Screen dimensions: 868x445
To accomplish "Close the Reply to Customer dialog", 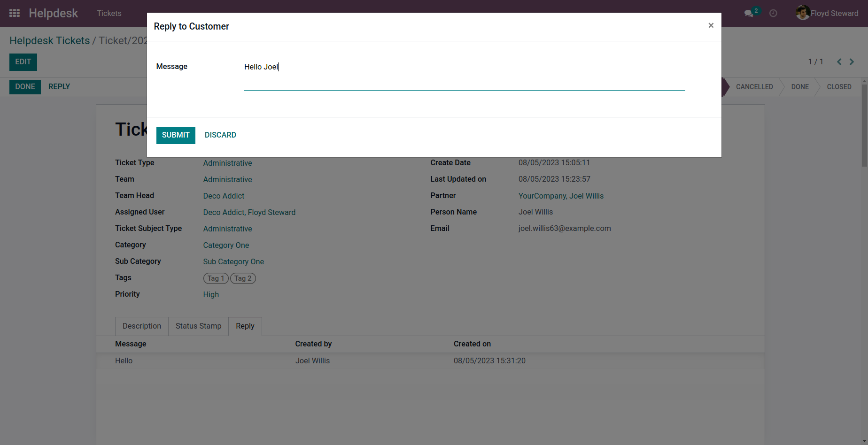I will 711,25.
